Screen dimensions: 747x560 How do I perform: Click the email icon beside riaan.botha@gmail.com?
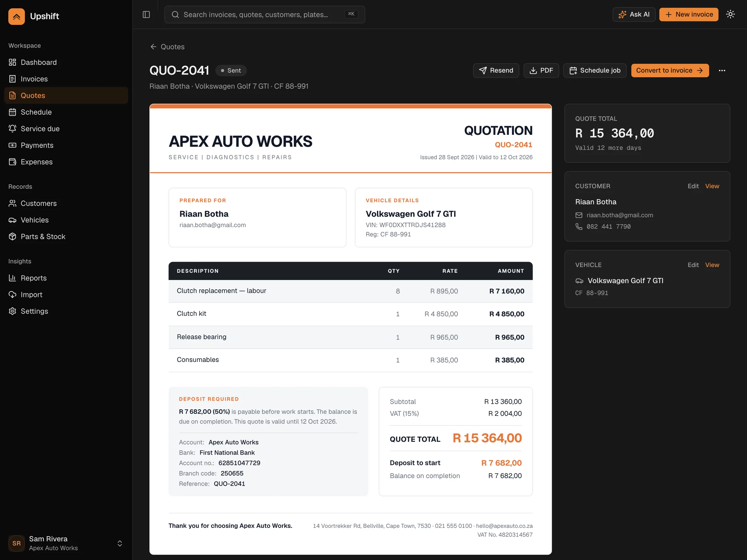click(579, 215)
